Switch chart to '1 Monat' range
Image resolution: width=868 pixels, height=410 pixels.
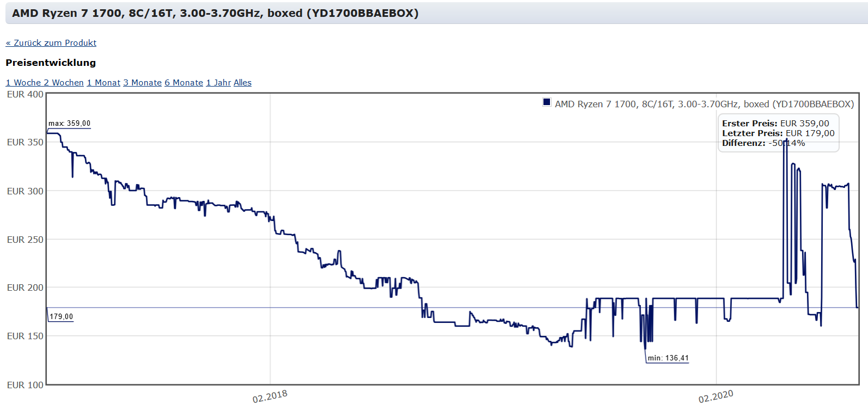(x=103, y=83)
